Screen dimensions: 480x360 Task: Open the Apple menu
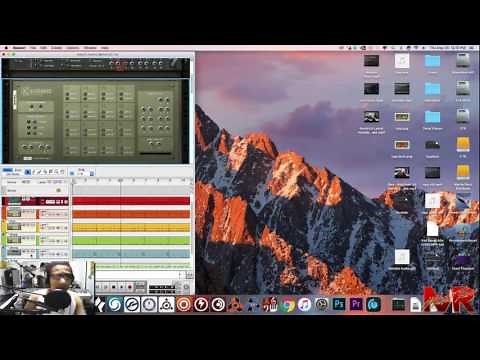tap(6, 48)
